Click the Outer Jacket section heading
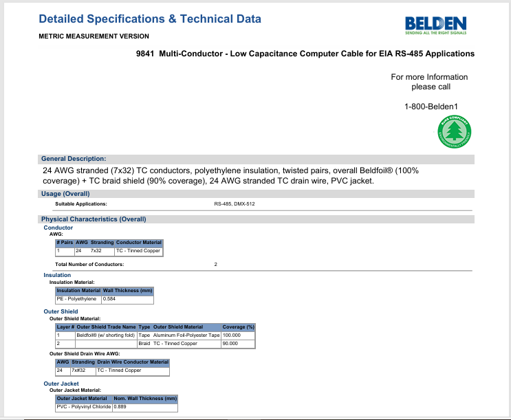The width and height of the screenshot is (511, 420). click(61, 384)
